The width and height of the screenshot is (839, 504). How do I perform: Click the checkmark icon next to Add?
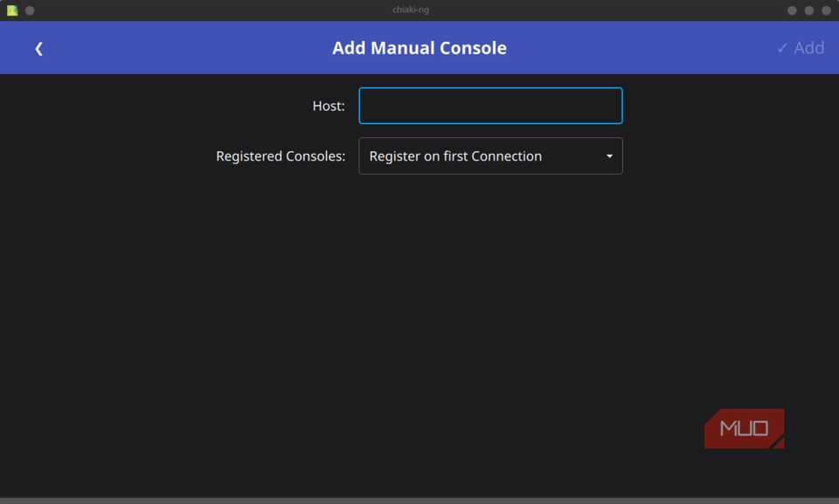(x=784, y=48)
